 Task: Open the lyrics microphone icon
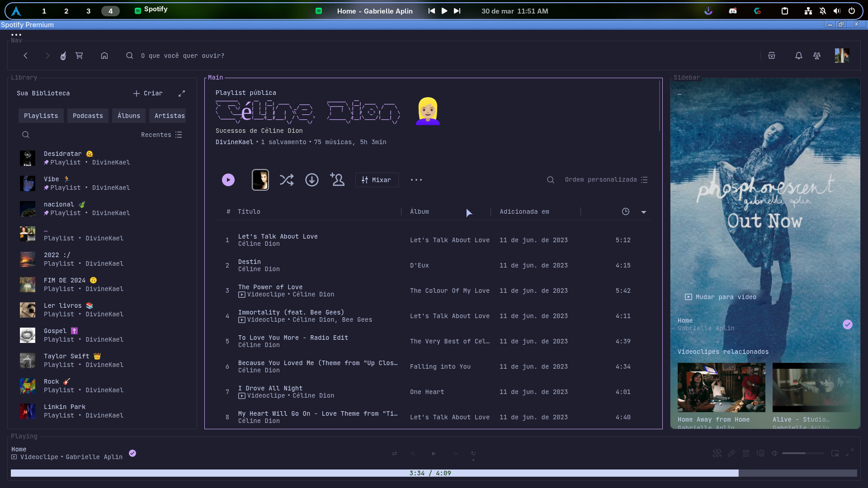tap(731, 453)
